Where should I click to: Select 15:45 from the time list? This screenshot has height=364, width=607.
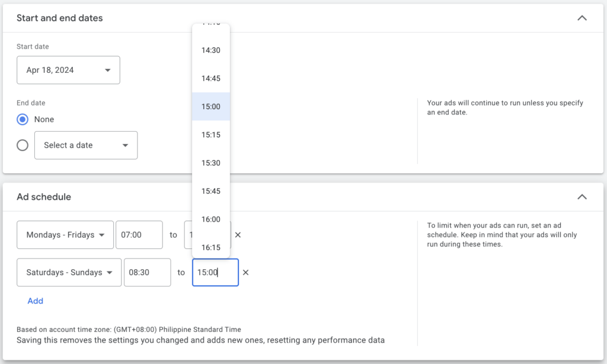[x=211, y=191]
